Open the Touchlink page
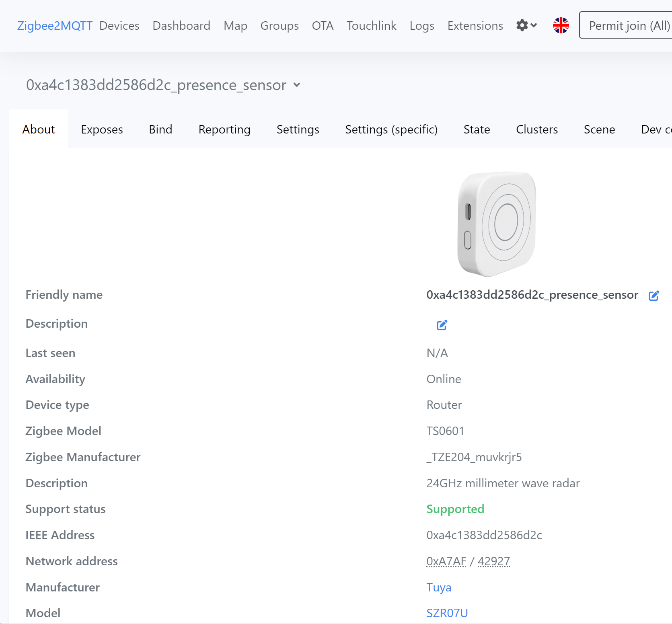The height and width of the screenshot is (624, 672). click(372, 25)
